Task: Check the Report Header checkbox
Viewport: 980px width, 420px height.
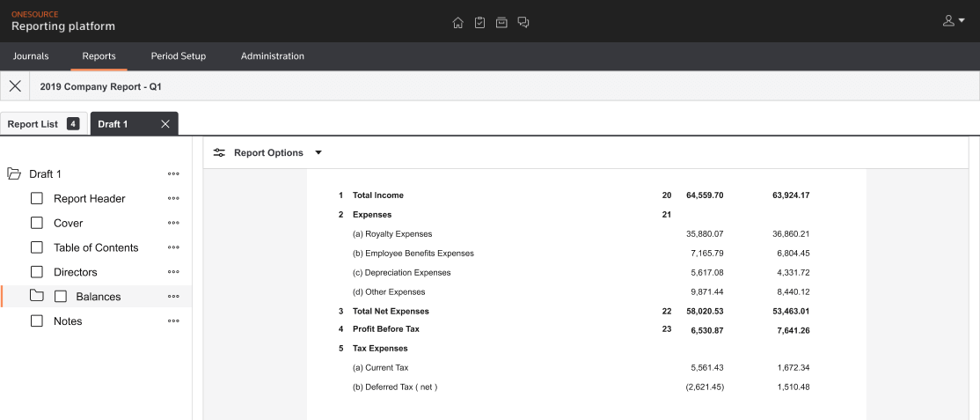Action: pyautogui.click(x=37, y=199)
